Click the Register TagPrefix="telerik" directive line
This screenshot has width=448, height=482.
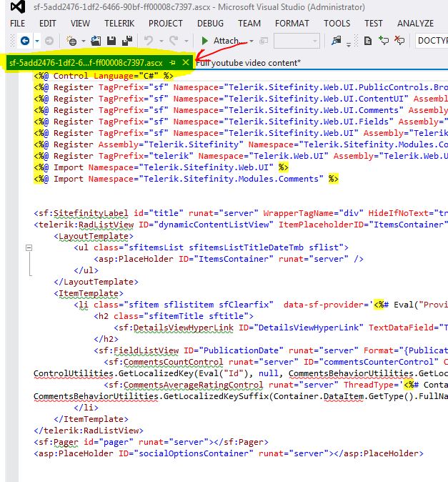tap(241, 156)
